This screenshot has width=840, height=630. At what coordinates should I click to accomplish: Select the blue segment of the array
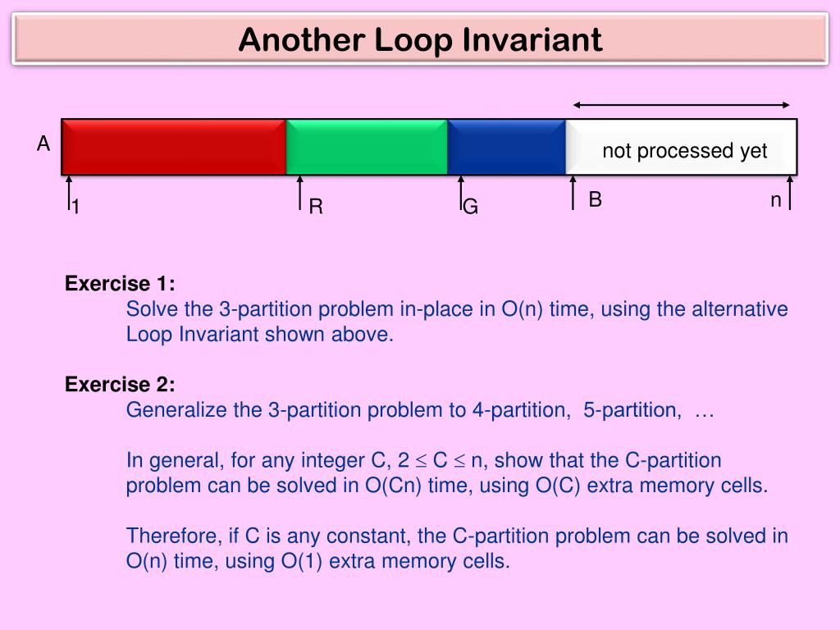click(x=506, y=147)
